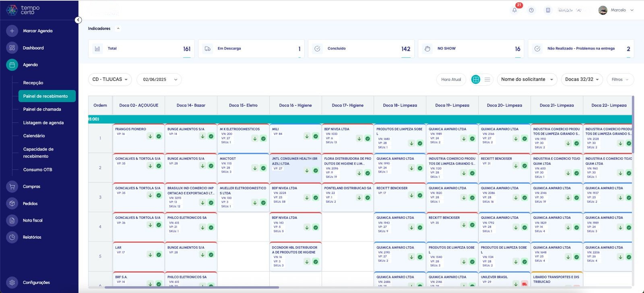This screenshot has height=293, width=644.
Task: Open Marcar Agenda in the sidebar
Action: (x=37, y=31)
